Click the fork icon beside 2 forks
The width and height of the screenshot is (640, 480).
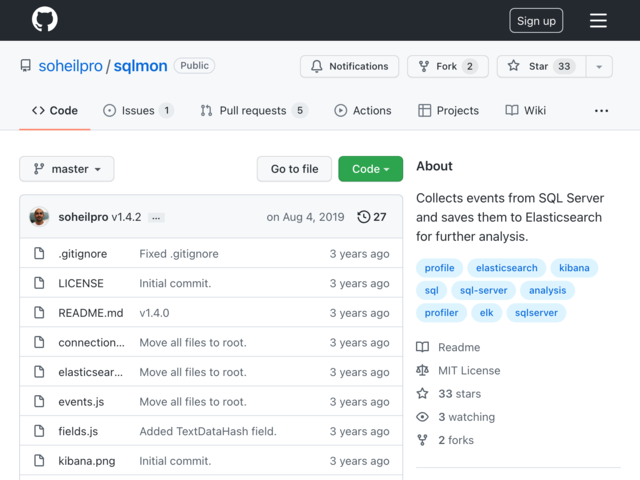[x=422, y=440]
